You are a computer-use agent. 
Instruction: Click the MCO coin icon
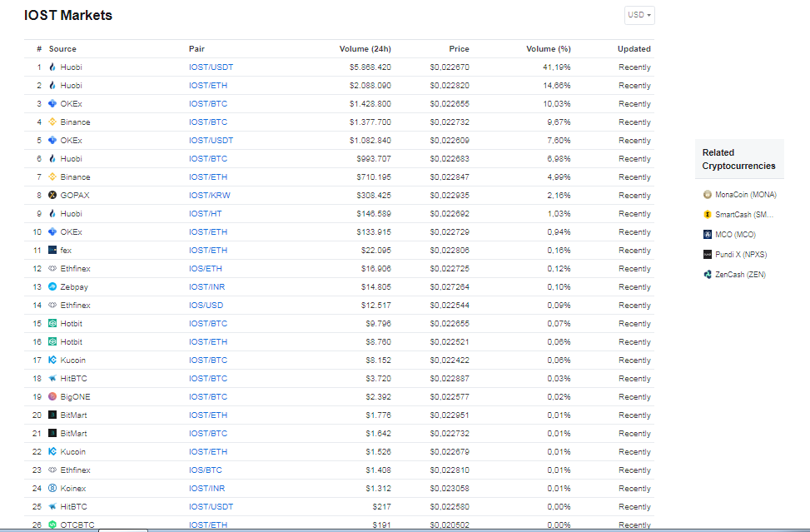coord(708,235)
